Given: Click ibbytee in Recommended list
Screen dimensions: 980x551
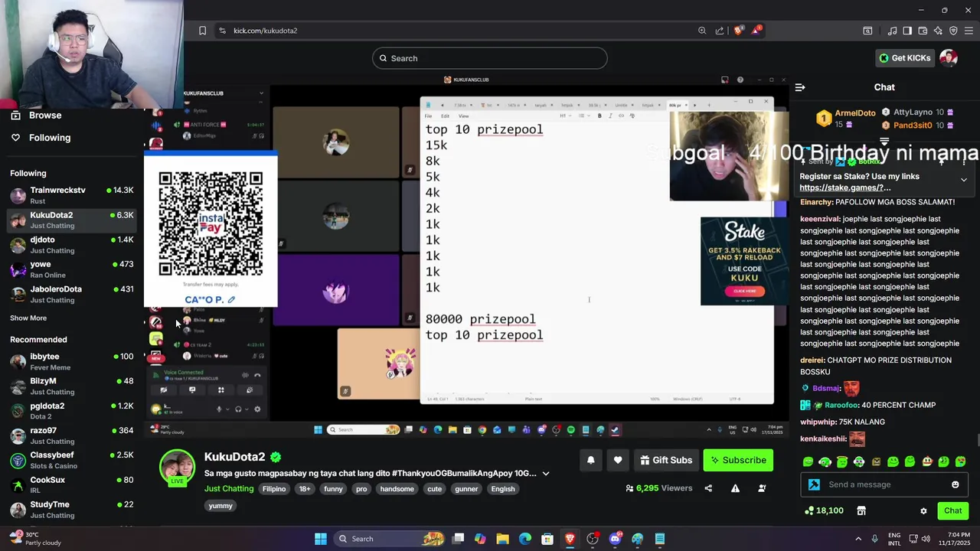Looking at the screenshot, I should pos(71,361).
